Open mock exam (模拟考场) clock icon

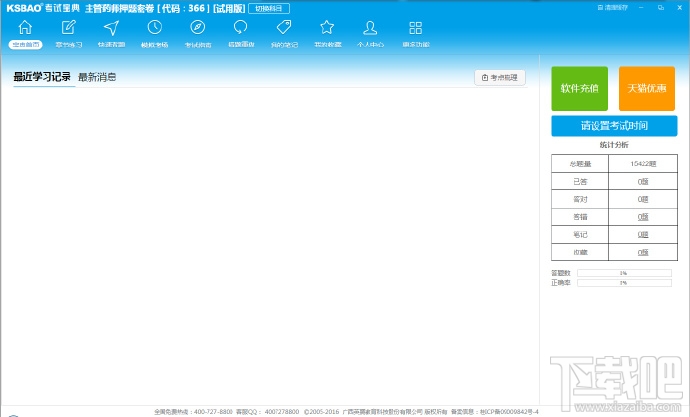[x=154, y=28]
